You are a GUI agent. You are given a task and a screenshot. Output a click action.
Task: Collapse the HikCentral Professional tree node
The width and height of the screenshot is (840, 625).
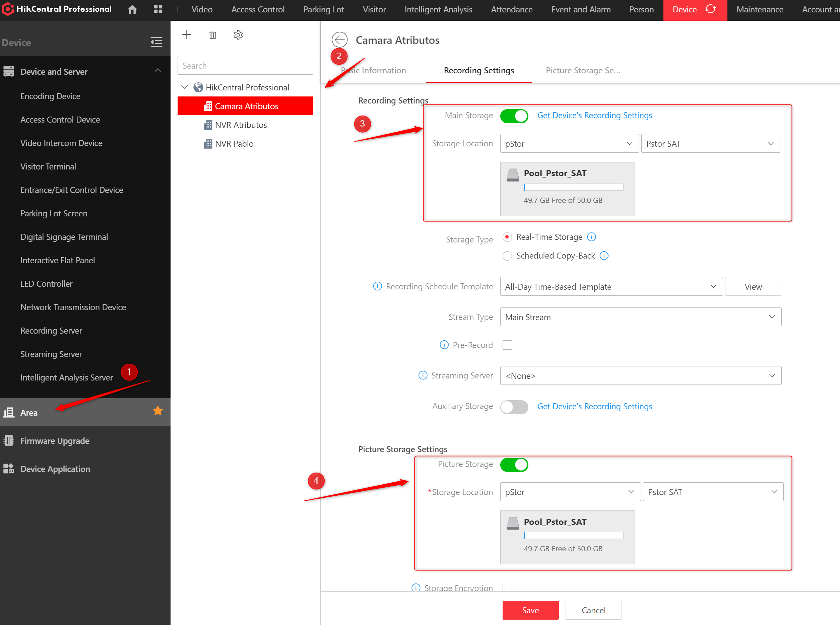[184, 87]
